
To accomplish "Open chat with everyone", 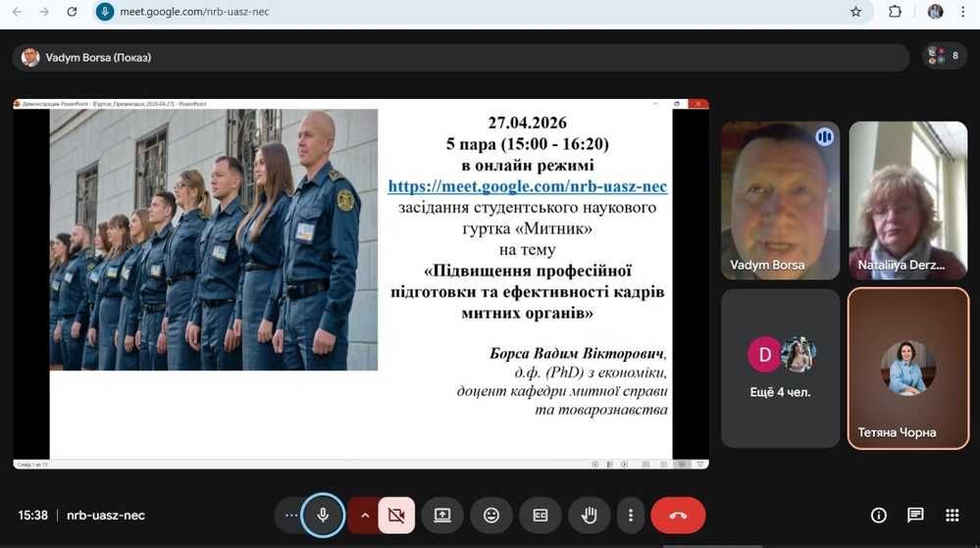I will 915,515.
